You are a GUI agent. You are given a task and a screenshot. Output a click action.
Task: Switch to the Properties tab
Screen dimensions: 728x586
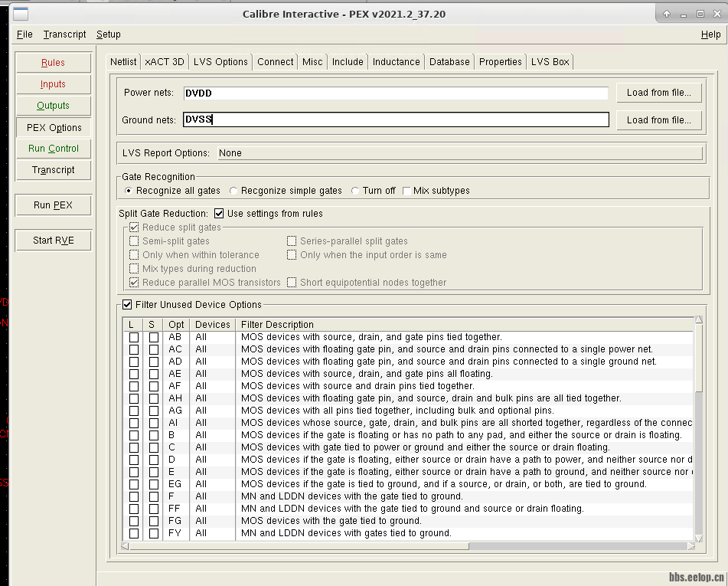pos(500,62)
